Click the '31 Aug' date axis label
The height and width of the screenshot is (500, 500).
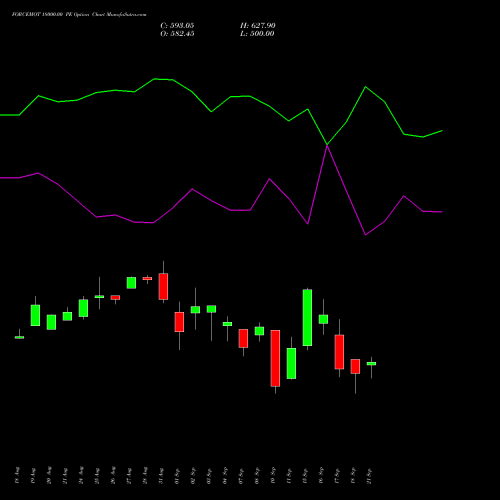click(x=161, y=476)
